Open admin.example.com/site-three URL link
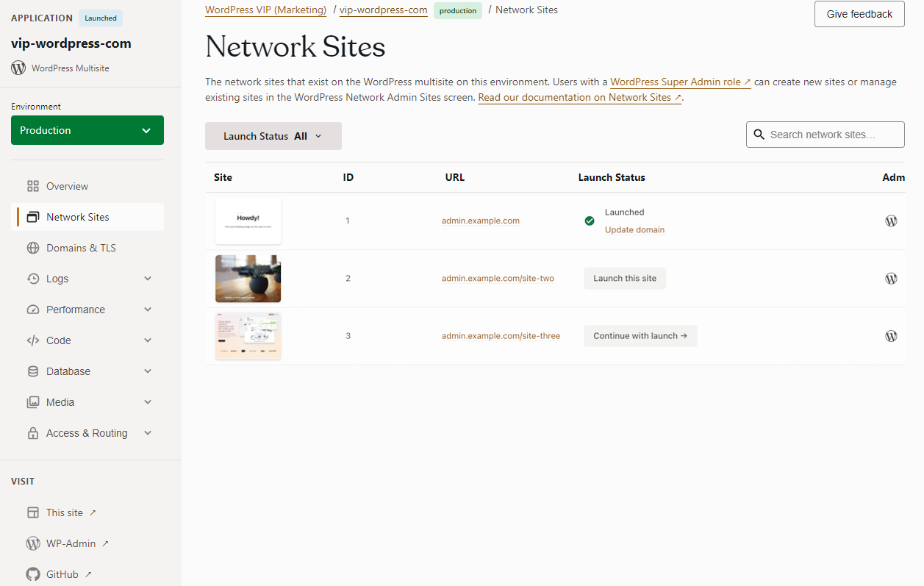 [501, 336]
